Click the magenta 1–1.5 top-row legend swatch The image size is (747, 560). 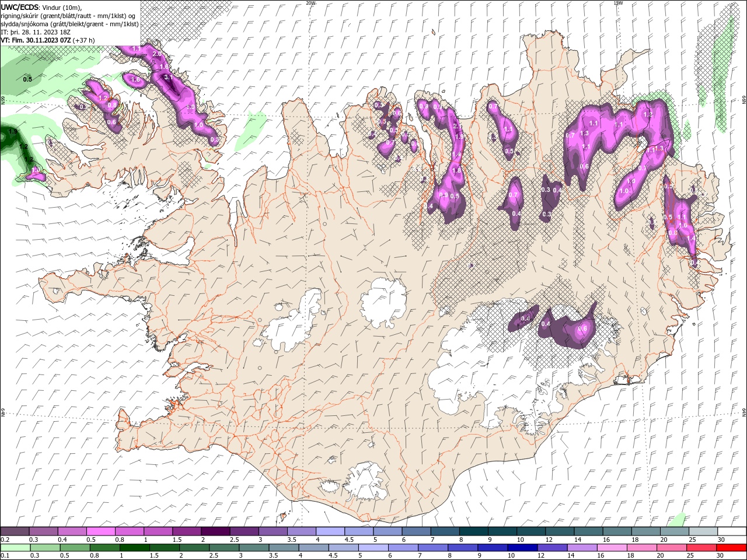(x=158, y=531)
